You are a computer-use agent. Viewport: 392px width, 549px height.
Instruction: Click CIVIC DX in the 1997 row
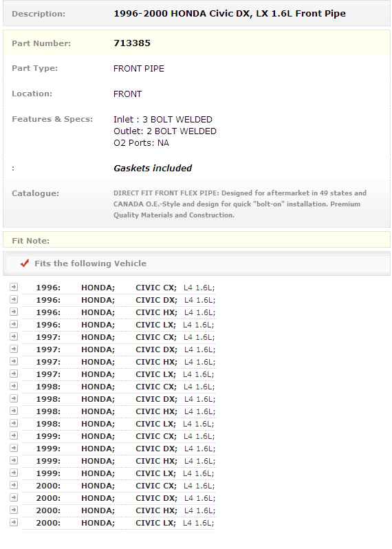pos(156,349)
